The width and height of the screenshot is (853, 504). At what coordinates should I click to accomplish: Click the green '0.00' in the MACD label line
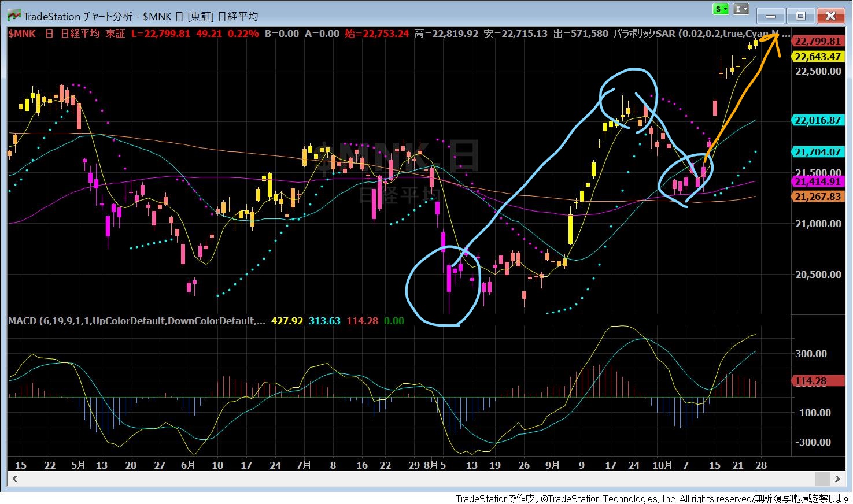(394, 321)
